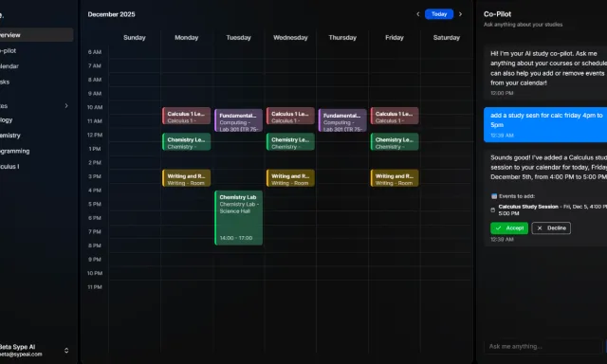607x364 pixels.
Task: Click the 12 PM time label
Action: pos(95,135)
